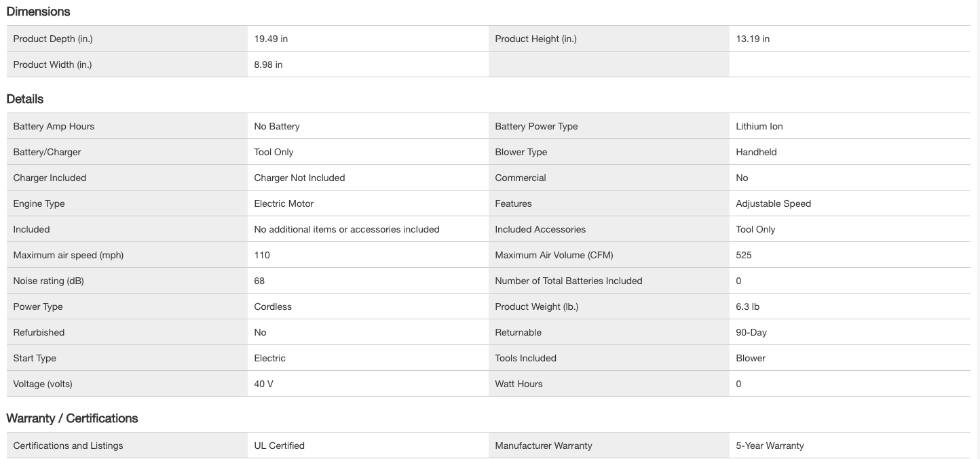Click the Details section heading
980x459 pixels.
coord(25,99)
